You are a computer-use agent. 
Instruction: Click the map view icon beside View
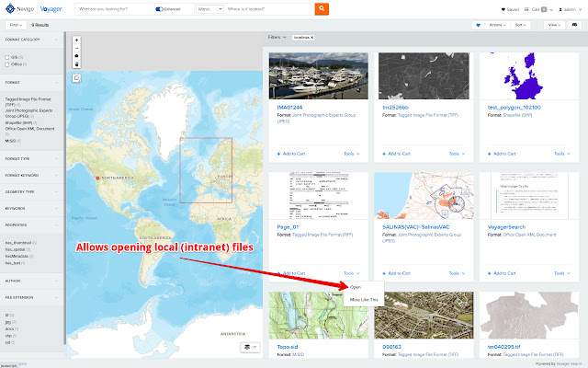574,25
